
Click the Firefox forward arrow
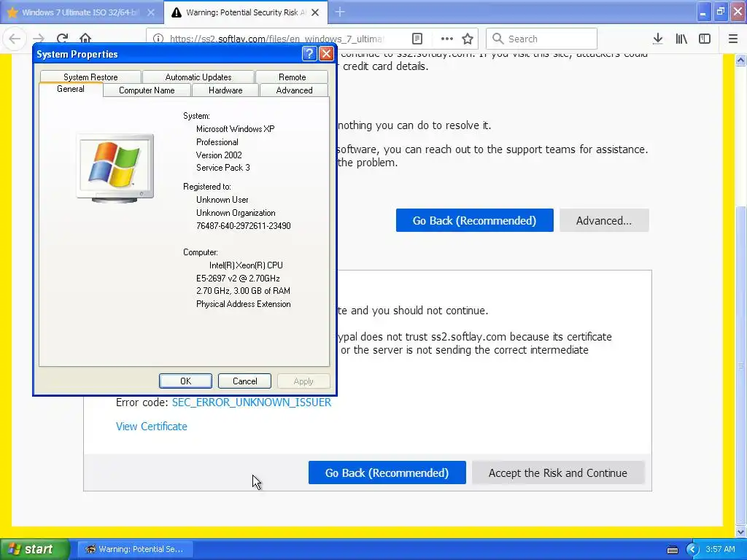[x=39, y=39]
